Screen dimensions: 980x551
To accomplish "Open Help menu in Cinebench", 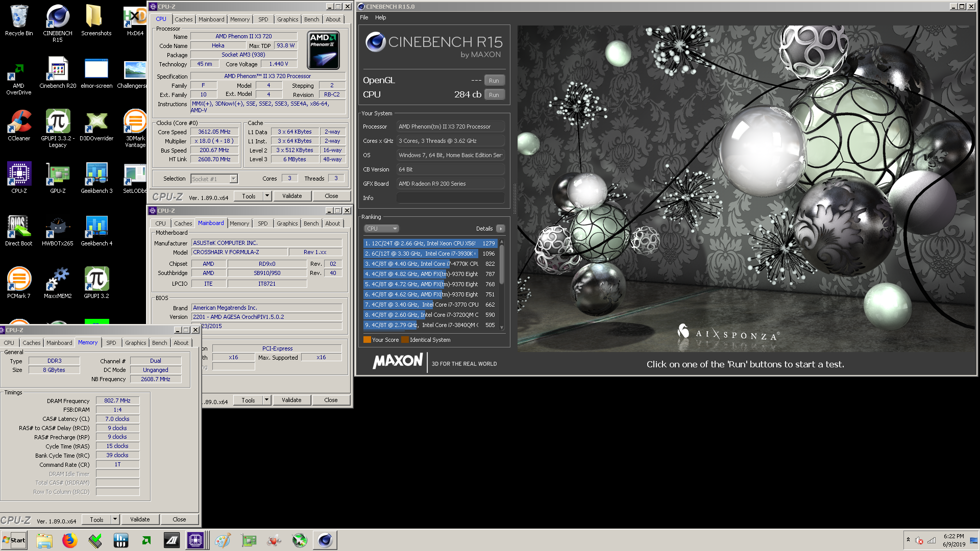I will [x=381, y=17].
